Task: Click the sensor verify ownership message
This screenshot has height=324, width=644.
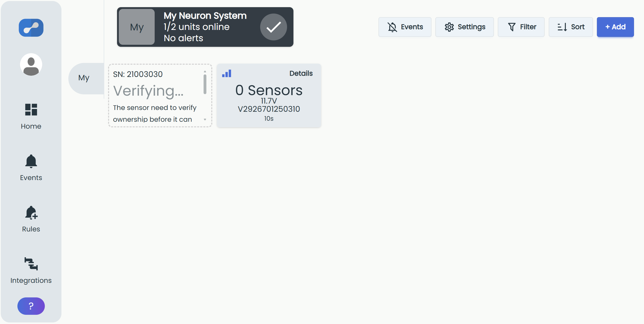Action: pos(155,113)
